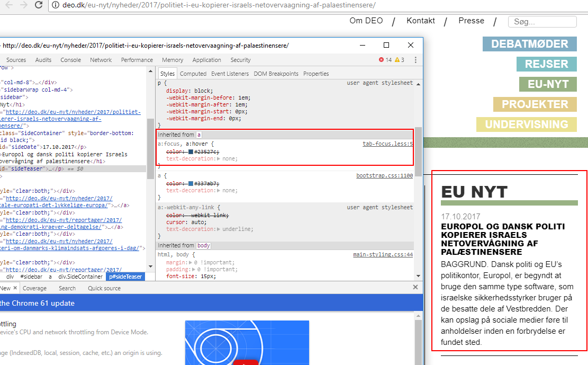Open the Properties sidebar tab
Viewport: 588px width, 365px height.
tap(316, 74)
